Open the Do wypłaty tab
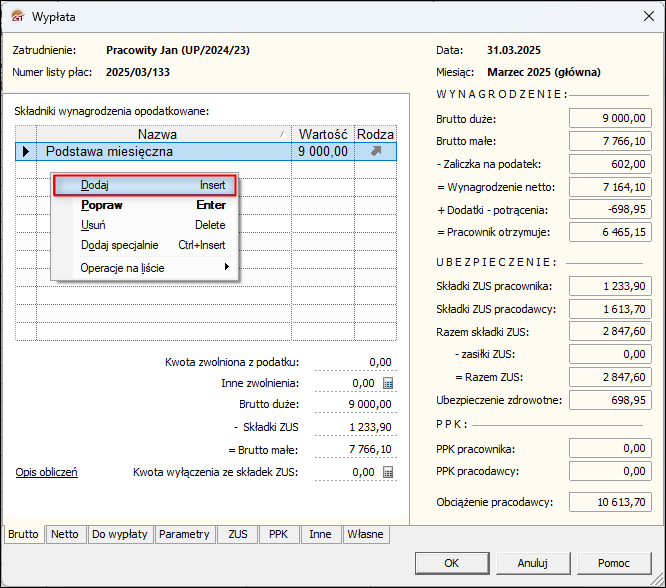Viewport: 666px width, 588px height. (x=119, y=535)
